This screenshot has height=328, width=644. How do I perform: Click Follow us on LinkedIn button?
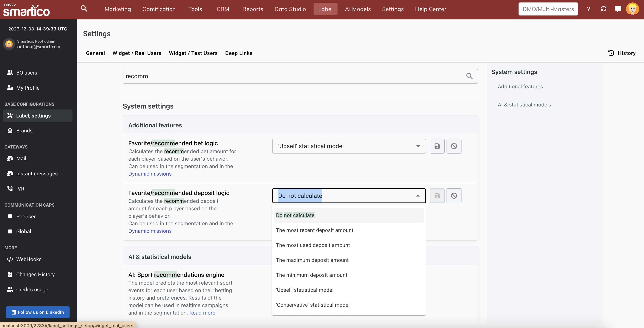click(x=38, y=312)
